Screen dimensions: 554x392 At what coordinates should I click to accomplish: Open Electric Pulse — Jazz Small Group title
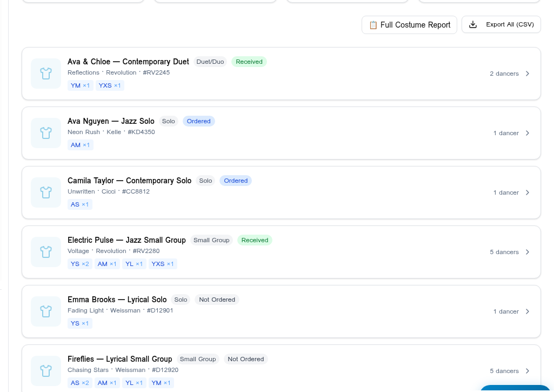click(x=126, y=240)
